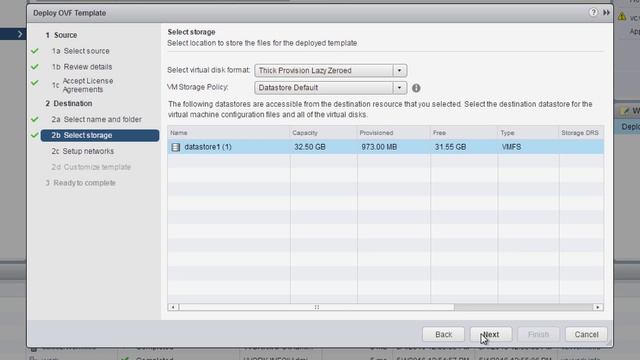This screenshot has width=640, height=360.
Task: Click the warning triangle icon behind dialog
Action: click(x=622, y=17)
